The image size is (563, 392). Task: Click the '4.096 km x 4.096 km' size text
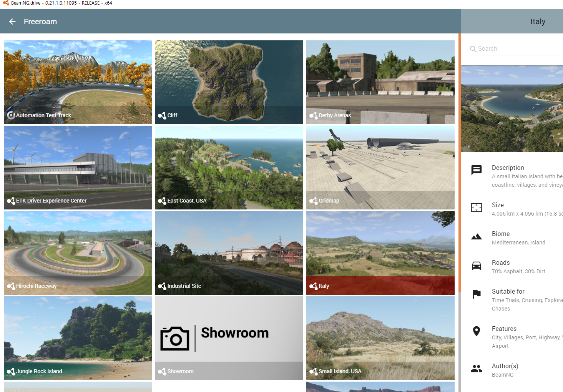517,214
